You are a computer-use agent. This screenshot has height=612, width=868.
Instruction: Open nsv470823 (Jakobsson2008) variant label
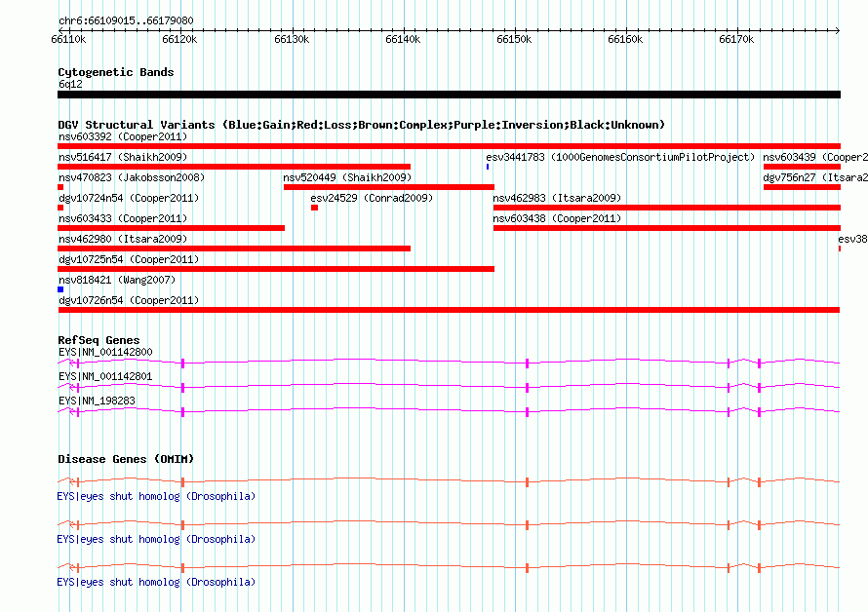132,177
